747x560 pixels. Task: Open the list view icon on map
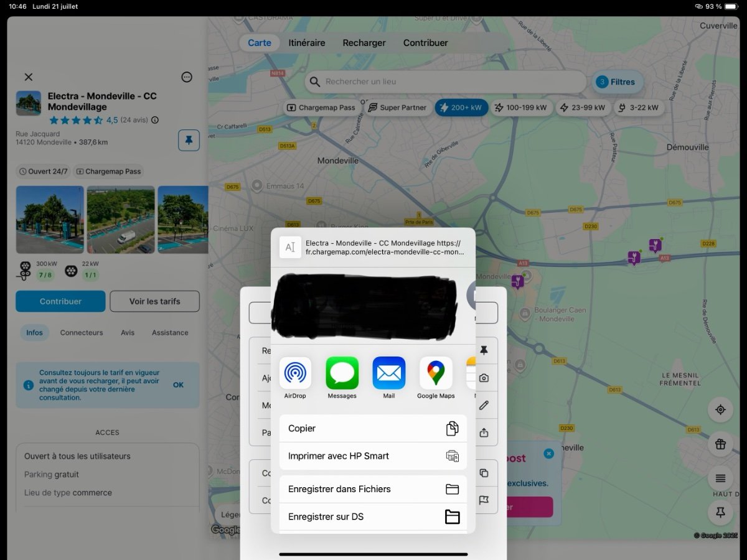click(720, 478)
